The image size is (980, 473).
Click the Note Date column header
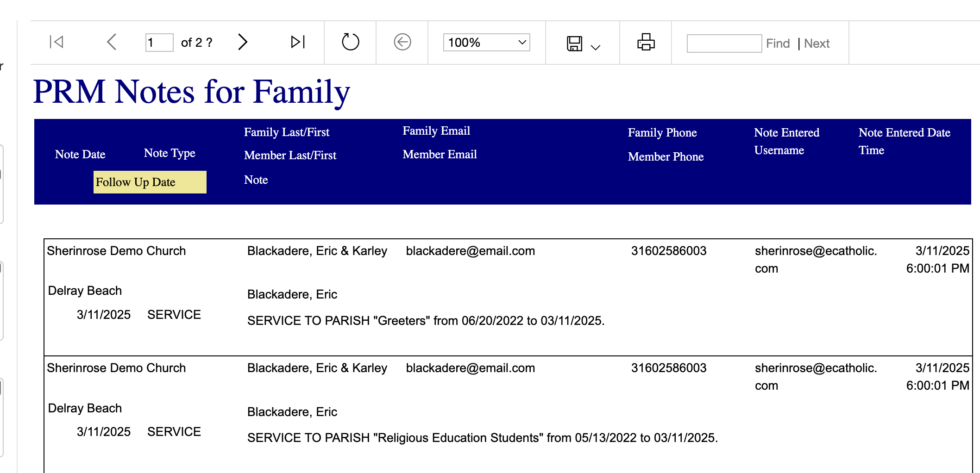[x=80, y=155]
